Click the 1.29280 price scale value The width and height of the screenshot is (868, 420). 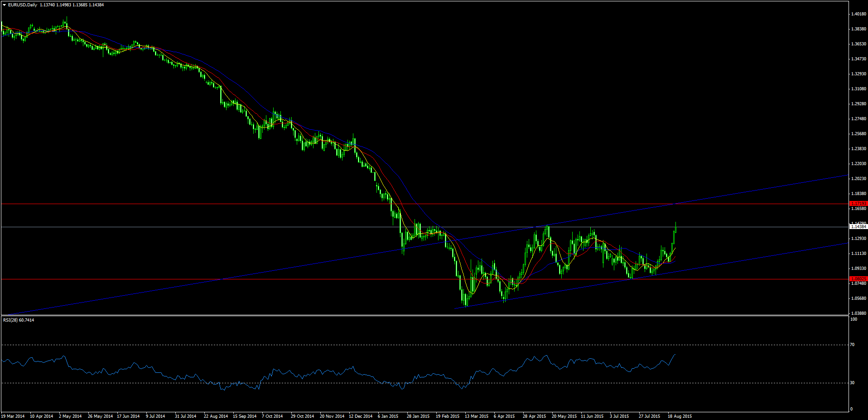click(859, 104)
